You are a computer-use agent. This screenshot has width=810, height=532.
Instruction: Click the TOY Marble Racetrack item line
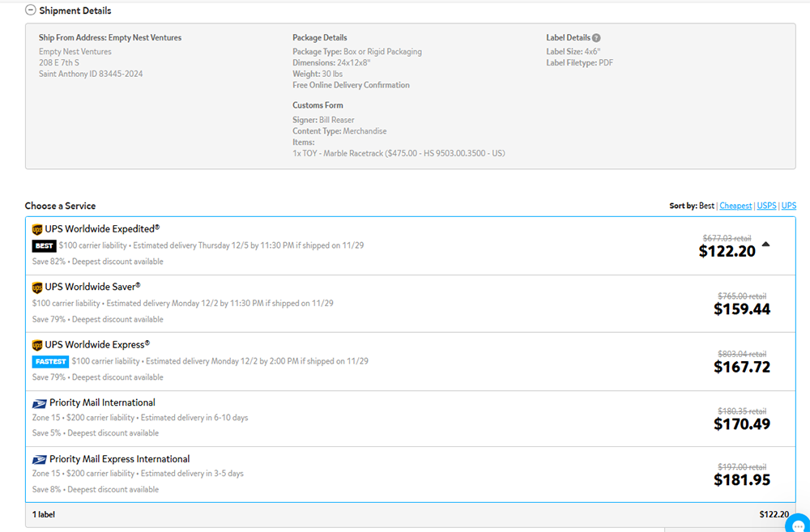(399, 153)
